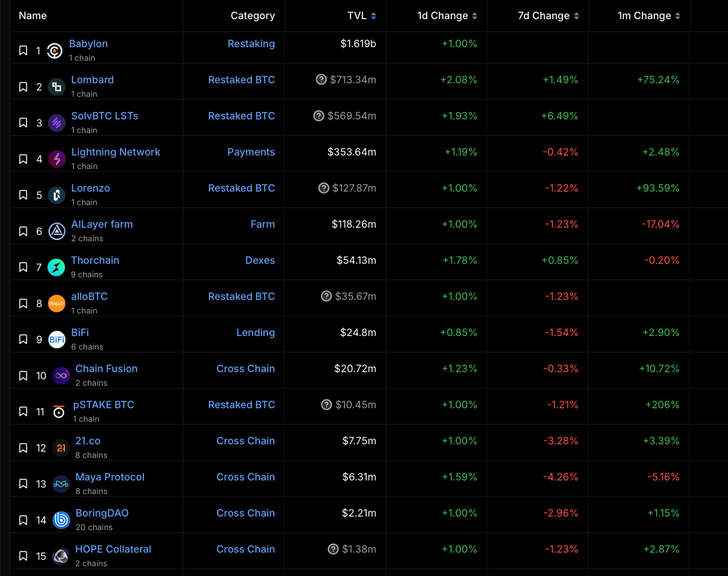Bookmark AILayer farm

pos(23,231)
